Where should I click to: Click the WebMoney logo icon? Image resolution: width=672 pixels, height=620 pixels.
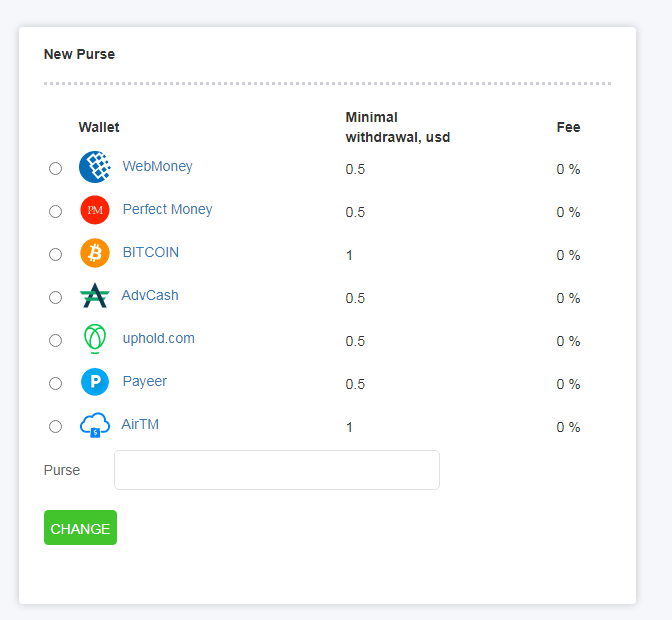click(94, 167)
